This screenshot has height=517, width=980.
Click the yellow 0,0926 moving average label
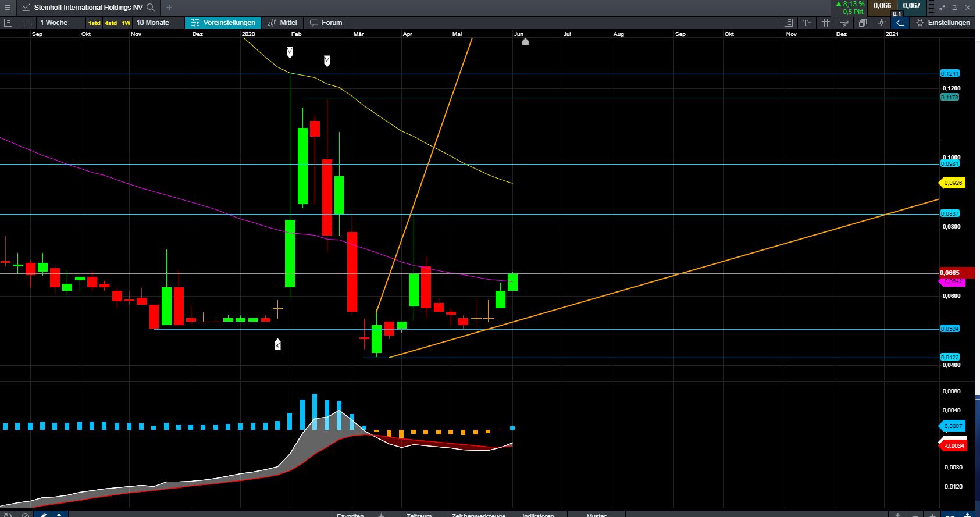pos(952,183)
